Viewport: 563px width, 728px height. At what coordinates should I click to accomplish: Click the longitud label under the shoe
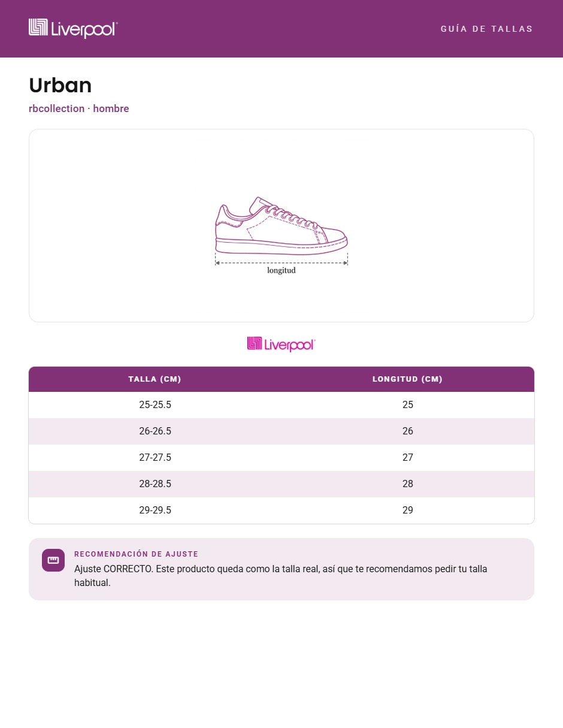pyautogui.click(x=281, y=270)
